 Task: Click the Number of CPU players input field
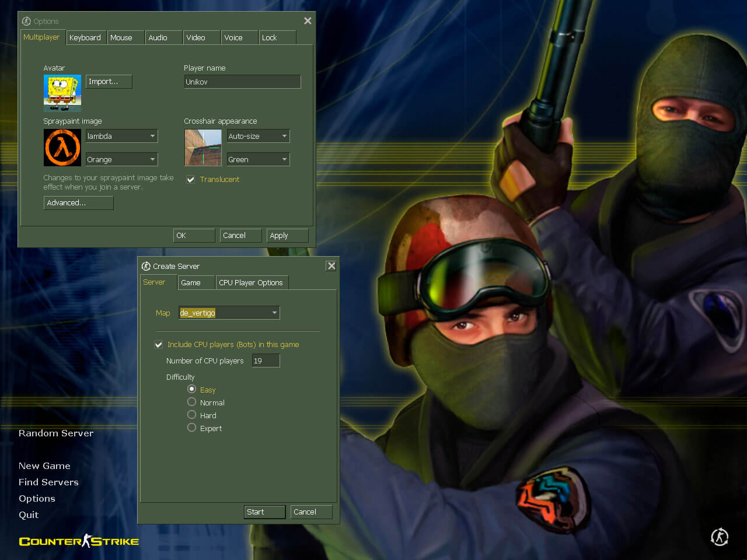(266, 360)
